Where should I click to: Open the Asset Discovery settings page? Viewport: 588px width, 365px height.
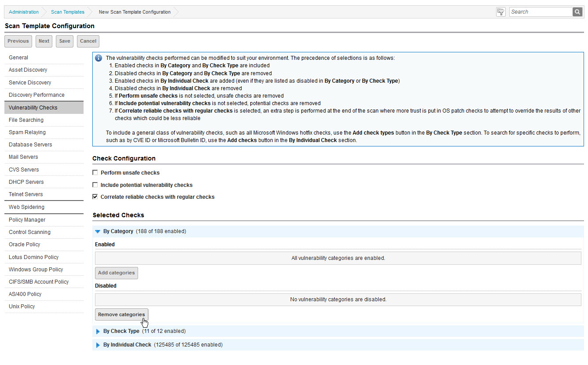(28, 70)
